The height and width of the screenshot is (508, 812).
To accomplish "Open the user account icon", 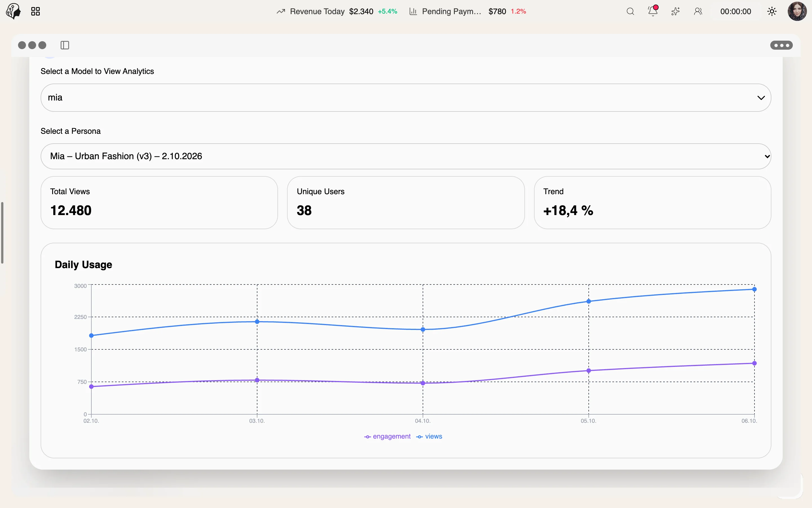I will [698, 11].
